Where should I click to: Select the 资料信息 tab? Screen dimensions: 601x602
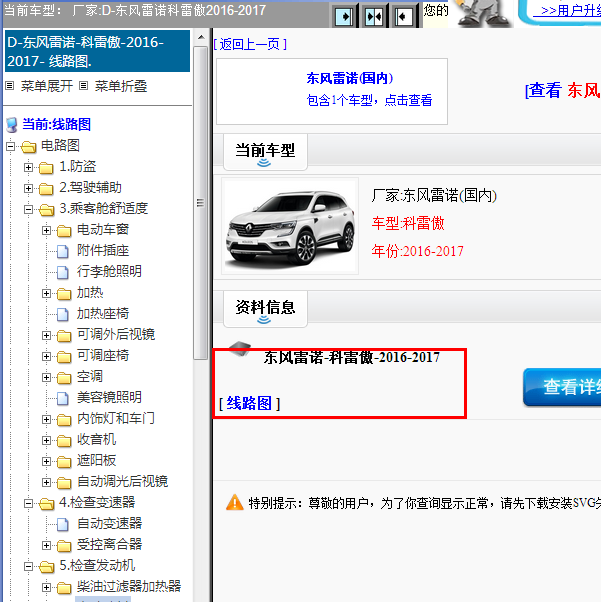[265, 309]
